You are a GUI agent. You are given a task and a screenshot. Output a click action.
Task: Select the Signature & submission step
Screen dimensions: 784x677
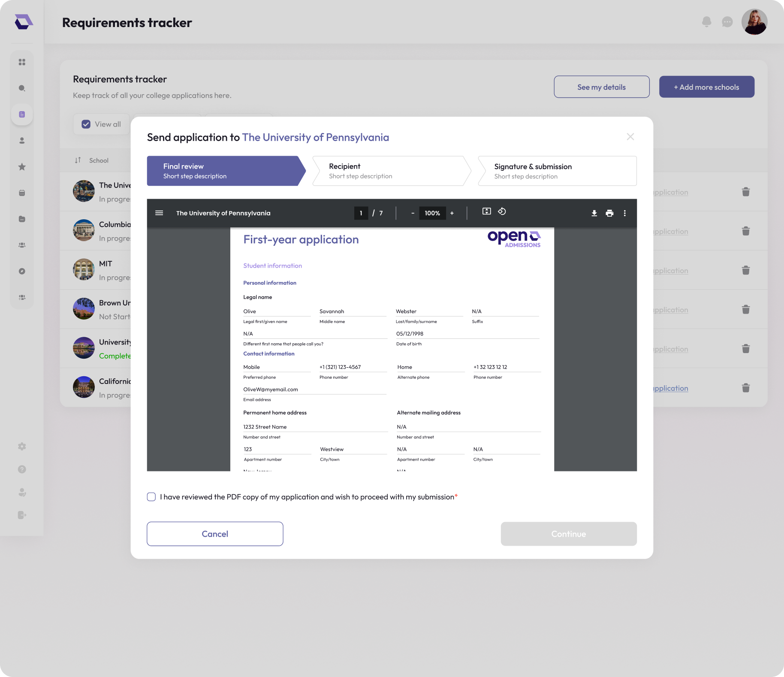click(x=557, y=171)
